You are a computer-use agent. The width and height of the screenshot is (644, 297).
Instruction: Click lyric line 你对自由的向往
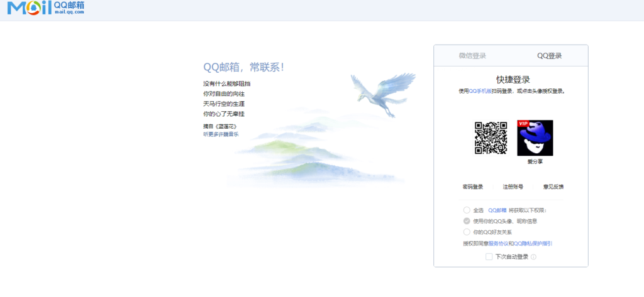pos(224,94)
